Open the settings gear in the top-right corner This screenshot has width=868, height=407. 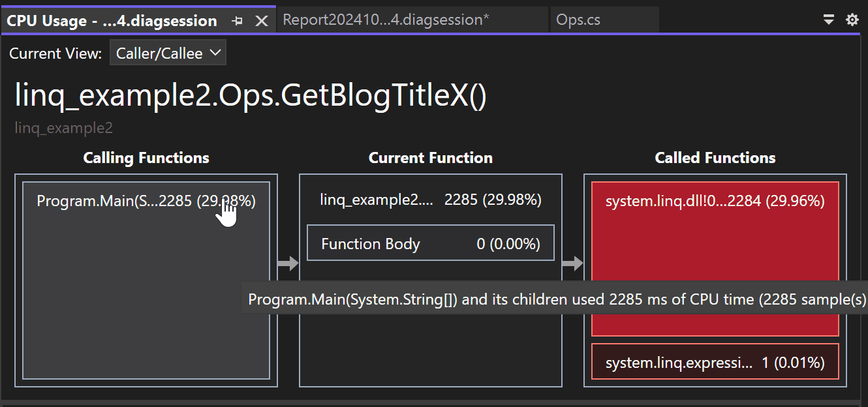point(852,20)
